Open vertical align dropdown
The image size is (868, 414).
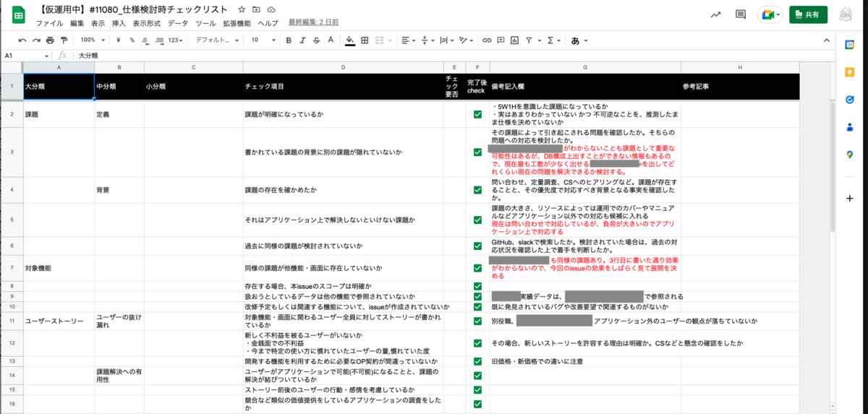(427, 40)
